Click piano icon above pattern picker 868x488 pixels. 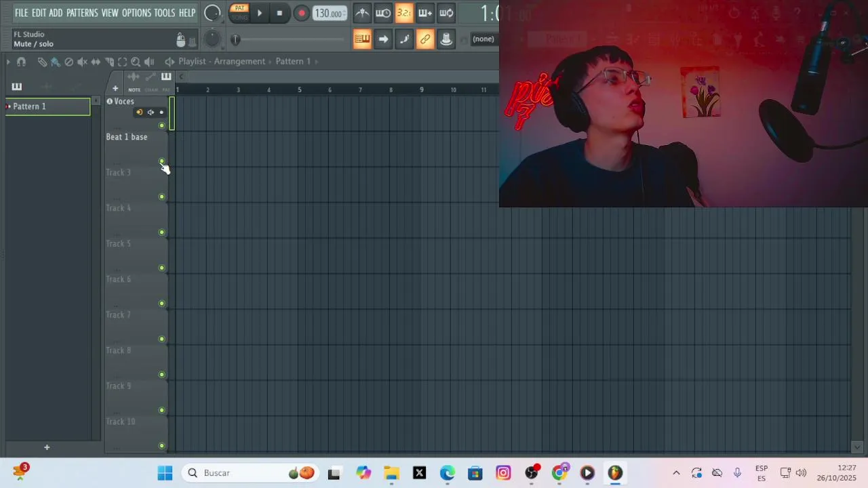click(17, 87)
